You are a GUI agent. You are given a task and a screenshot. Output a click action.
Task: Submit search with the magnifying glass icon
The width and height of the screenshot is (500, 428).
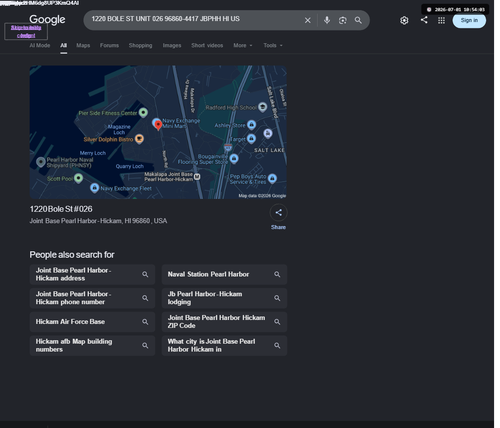358,20
